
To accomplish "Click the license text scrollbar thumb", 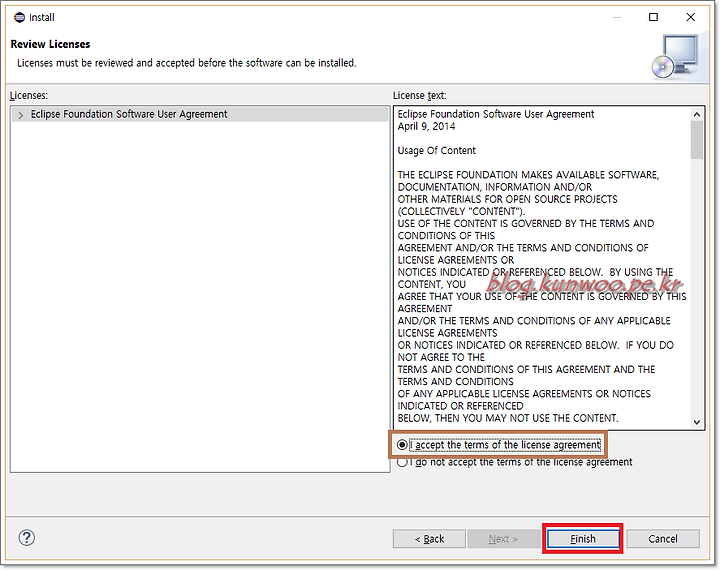I will pyautogui.click(x=697, y=140).
